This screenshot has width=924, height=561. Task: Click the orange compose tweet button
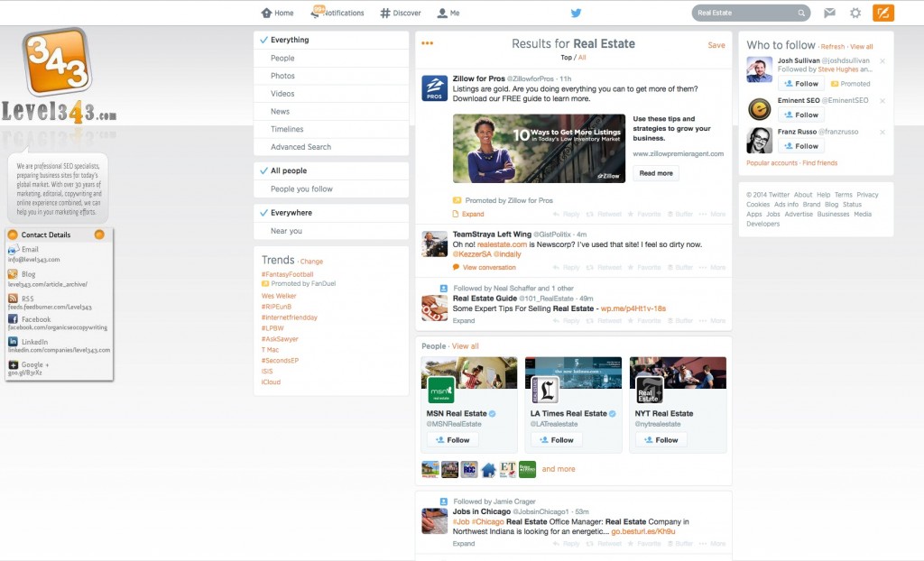882,13
